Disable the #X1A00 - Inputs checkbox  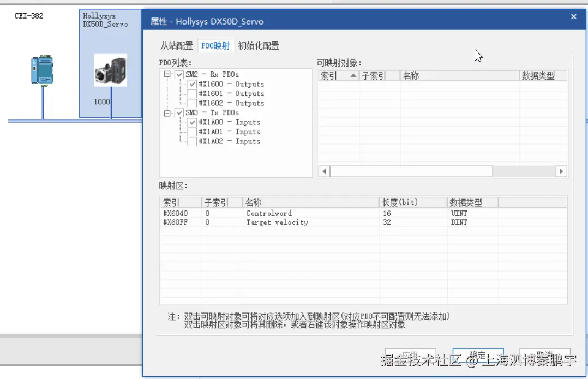[192, 122]
